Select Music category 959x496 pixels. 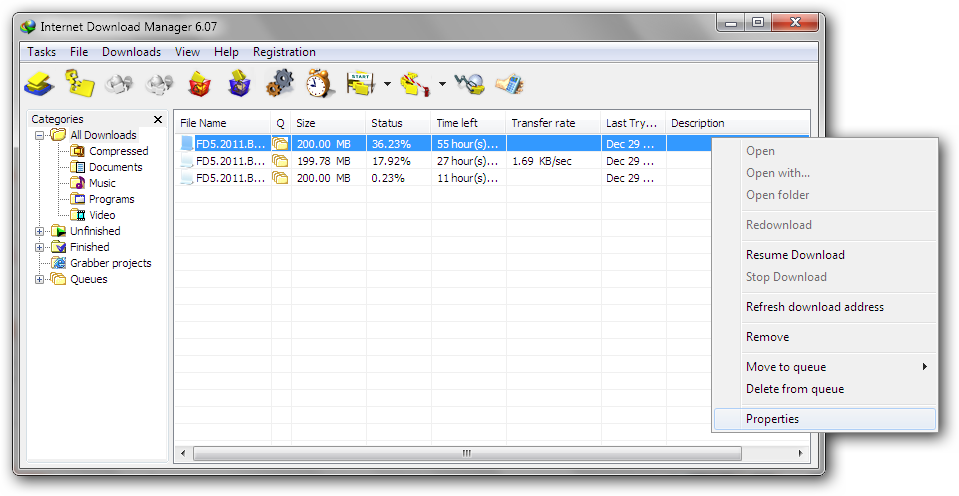[x=102, y=183]
